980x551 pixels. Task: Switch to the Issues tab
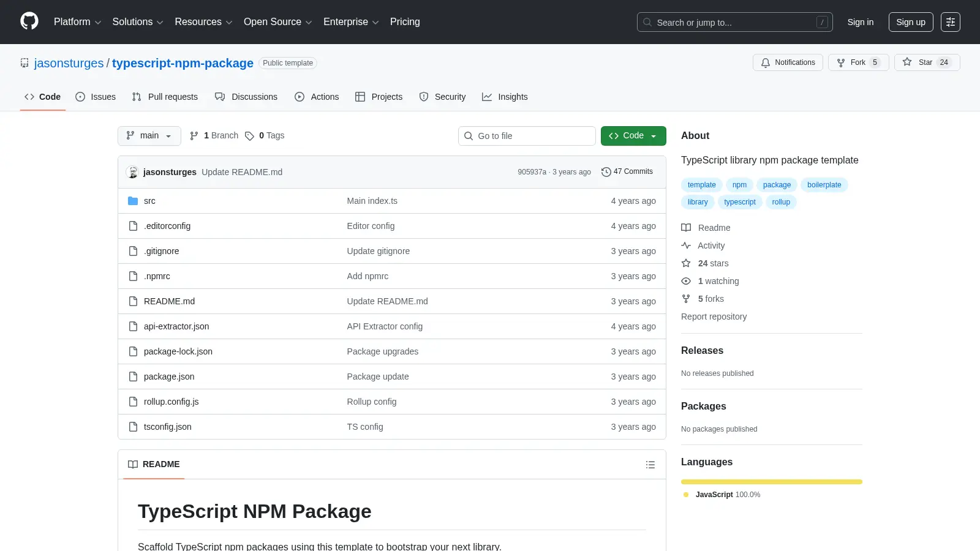pyautogui.click(x=96, y=97)
